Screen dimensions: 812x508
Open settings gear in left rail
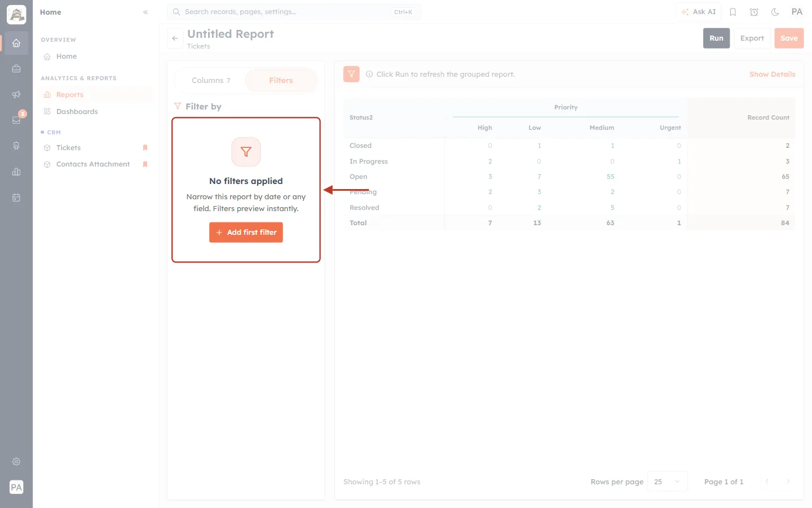[16, 462]
